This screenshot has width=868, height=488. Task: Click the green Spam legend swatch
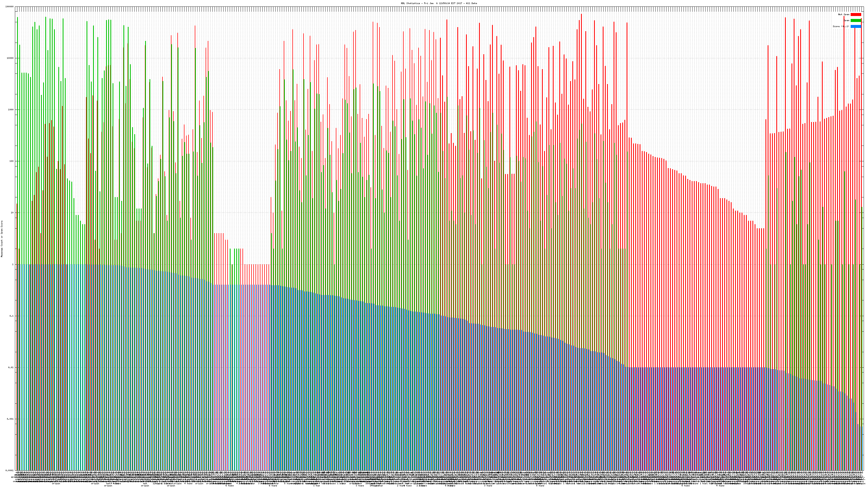coord(856,21)
